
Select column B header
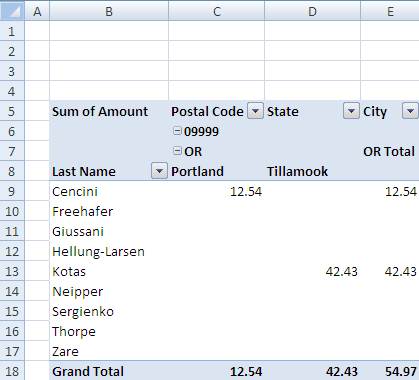click(109, 11)
